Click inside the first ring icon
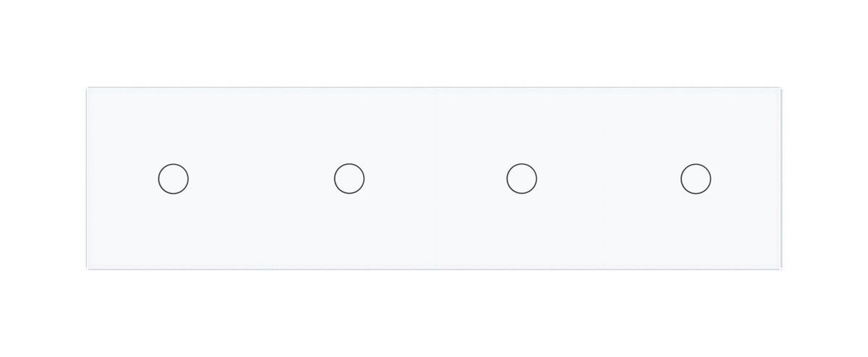This screenshot has width=868, height=357. pyautogui.click(x=174, y=178)
